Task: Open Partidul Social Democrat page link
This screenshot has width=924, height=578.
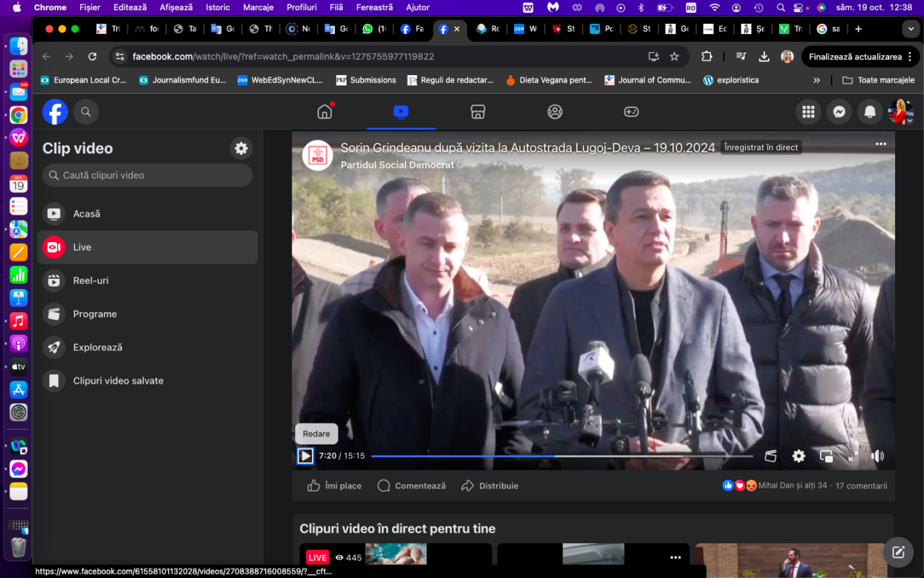Action: coord(398,165)
